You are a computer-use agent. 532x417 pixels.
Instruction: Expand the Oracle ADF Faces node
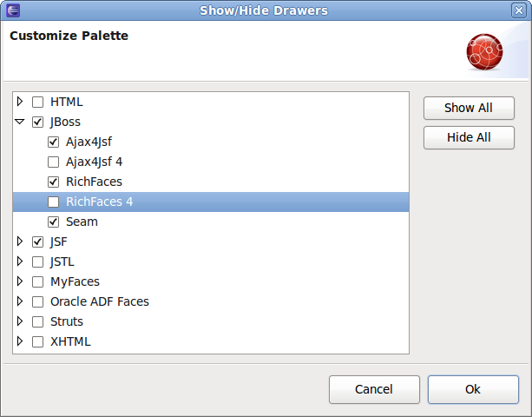20,301
